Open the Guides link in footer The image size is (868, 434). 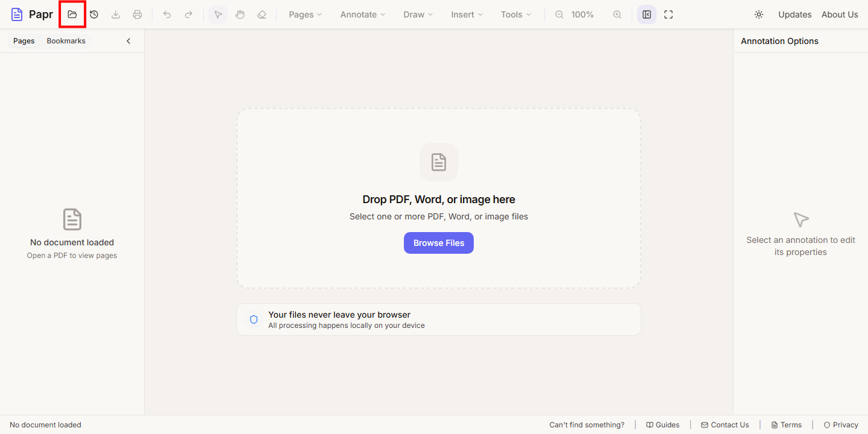point(662,425)
